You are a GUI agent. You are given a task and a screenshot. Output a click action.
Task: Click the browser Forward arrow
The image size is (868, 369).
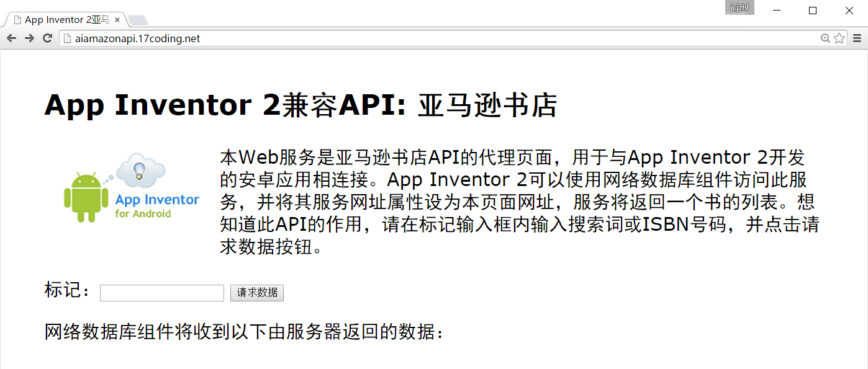point(29,38)
